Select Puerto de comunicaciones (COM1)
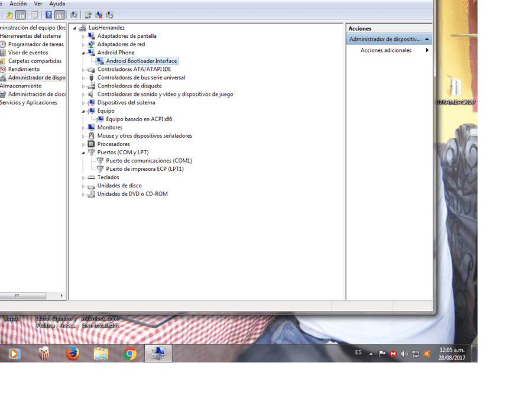The height and width of the screenshot is (399, 532). coord(149,161)
